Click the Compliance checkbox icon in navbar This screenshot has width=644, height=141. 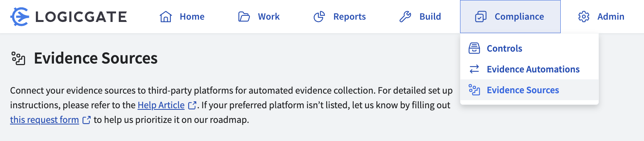pos(481,17)
